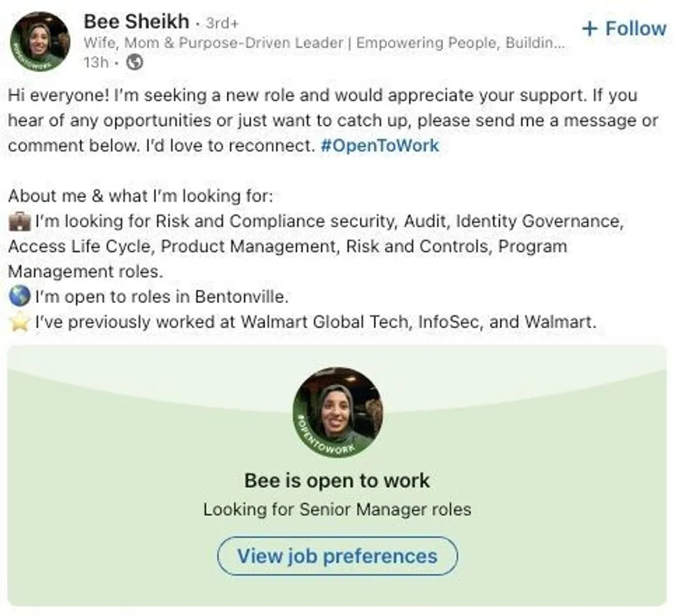The width and height of the screenshot is (679, 616).
Task: Click the plus icon beside Follow
Action: (589, 28)
